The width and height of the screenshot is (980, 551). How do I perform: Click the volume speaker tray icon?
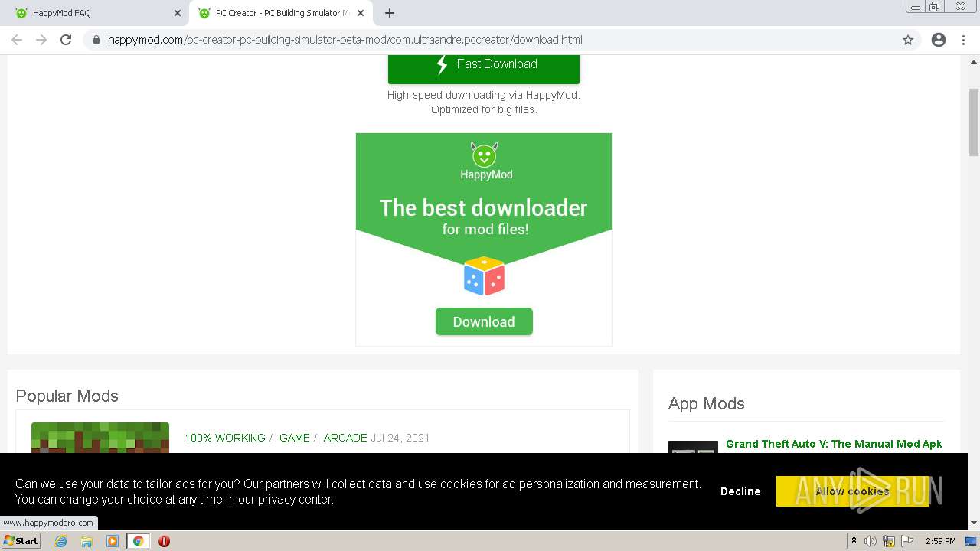coord(871,541)
